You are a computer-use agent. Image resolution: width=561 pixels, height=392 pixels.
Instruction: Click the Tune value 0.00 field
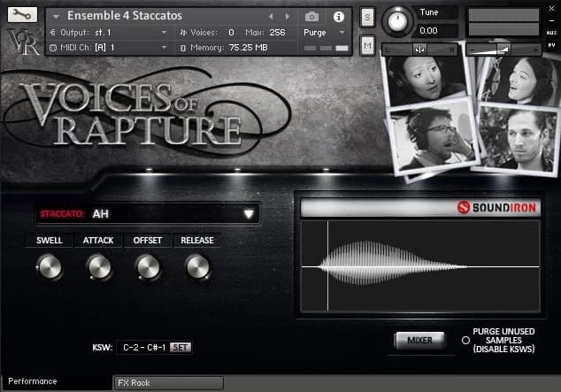[435, 31]
